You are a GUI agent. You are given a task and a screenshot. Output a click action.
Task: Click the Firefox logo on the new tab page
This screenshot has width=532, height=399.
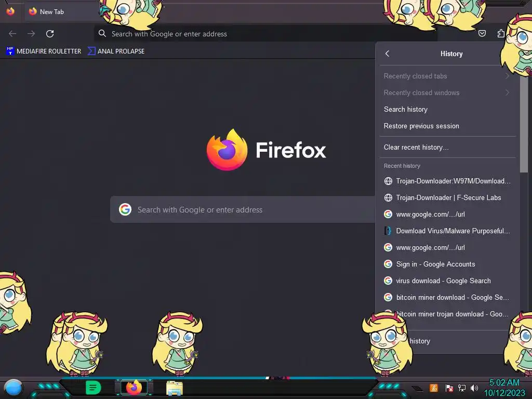click(x=227, y=150)
